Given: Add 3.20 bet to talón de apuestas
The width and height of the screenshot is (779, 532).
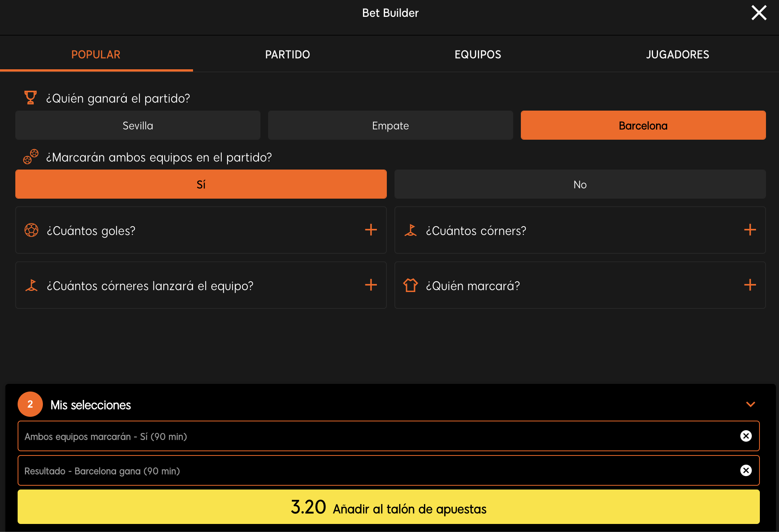Looking at the screenshot, I should point(389,507).
